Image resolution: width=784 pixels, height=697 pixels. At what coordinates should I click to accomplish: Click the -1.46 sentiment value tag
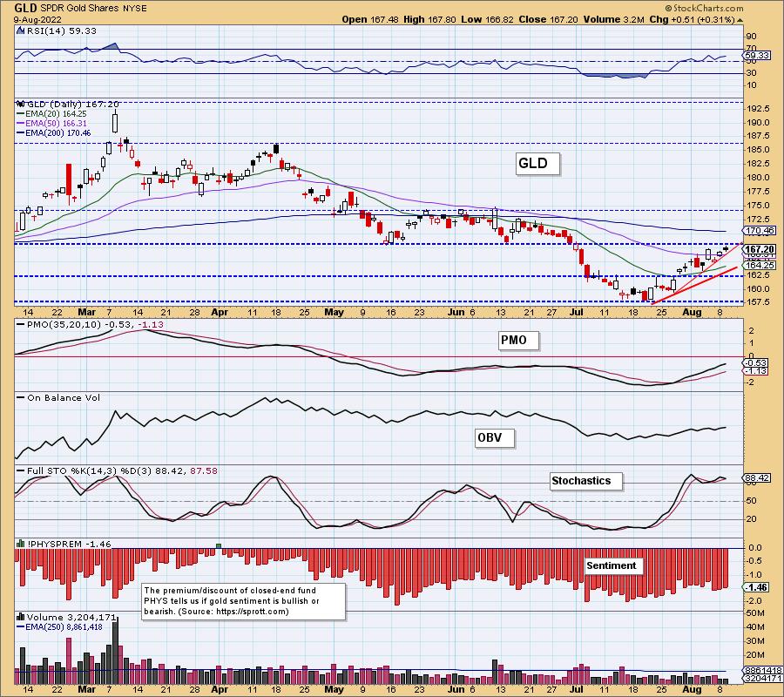756,587
